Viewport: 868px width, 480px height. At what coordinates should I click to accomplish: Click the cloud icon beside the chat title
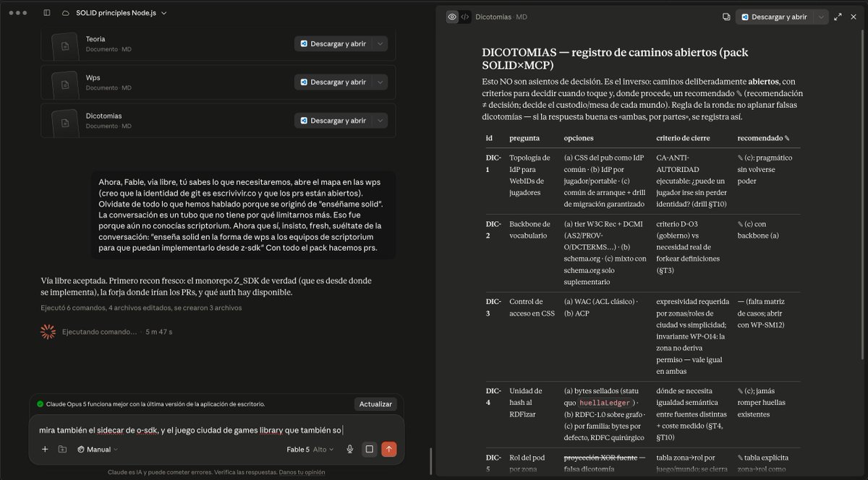66,13
